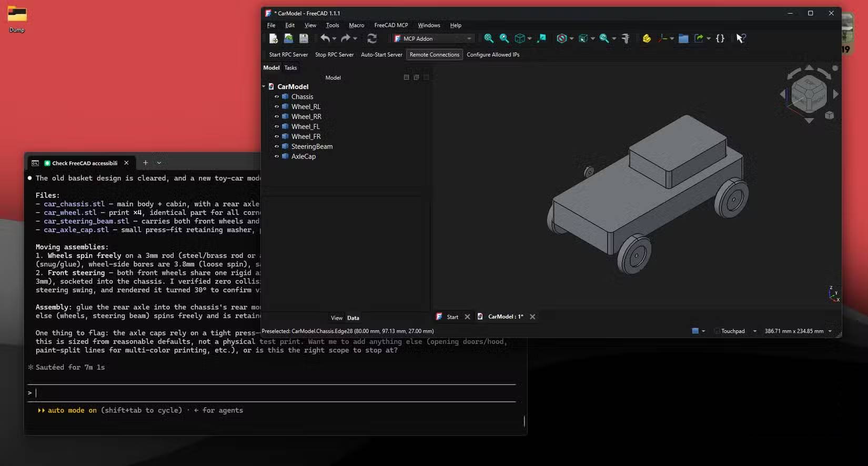Open the File menu
Image resolution: width=868 pixels, height=466 pixels.
point(271,25)
